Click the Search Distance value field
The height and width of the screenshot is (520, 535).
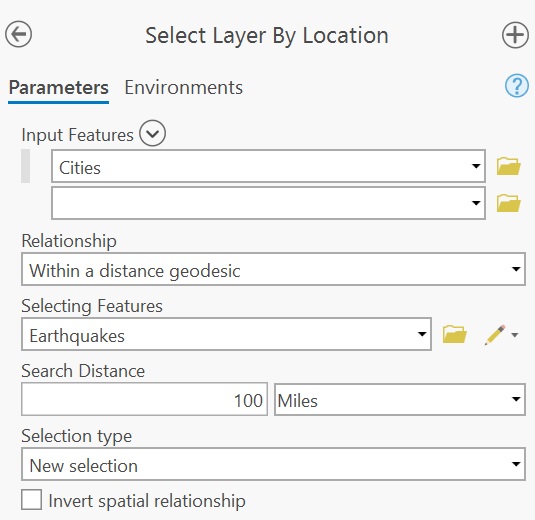click(x=144, y=400)
